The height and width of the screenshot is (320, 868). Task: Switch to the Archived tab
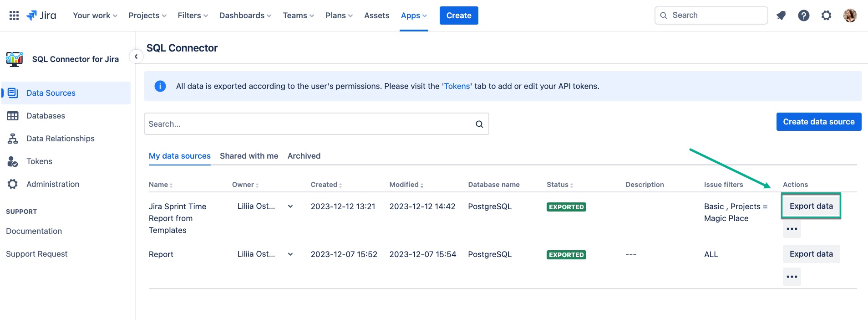[304, 156]
